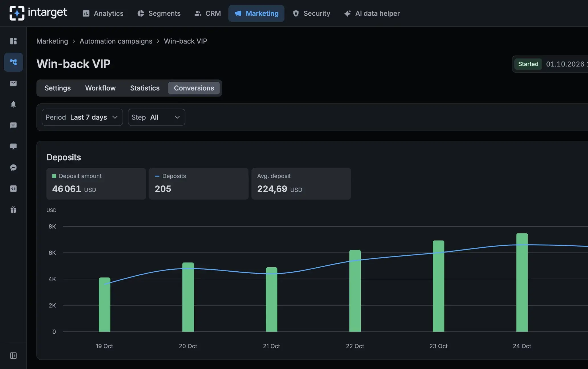Collapse the sidebar panel icon

tap(13, 356)
